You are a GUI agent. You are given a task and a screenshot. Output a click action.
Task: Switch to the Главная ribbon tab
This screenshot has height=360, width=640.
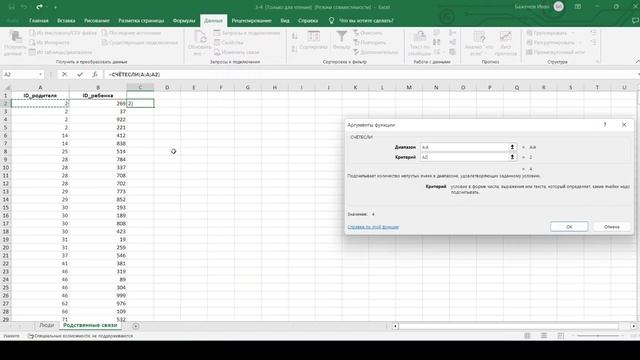[x=39, y=20]
